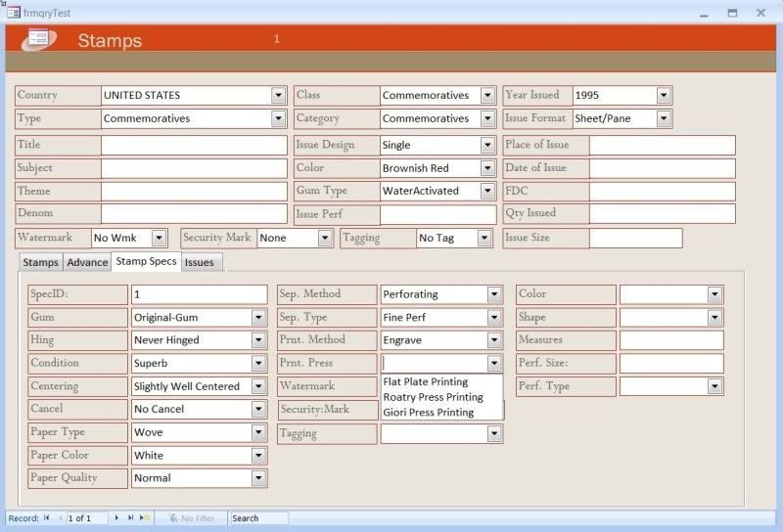This screenshot has height=532, width=783.
Task: Open the Issue Format dropdown
Action: (x=664, y=118)
